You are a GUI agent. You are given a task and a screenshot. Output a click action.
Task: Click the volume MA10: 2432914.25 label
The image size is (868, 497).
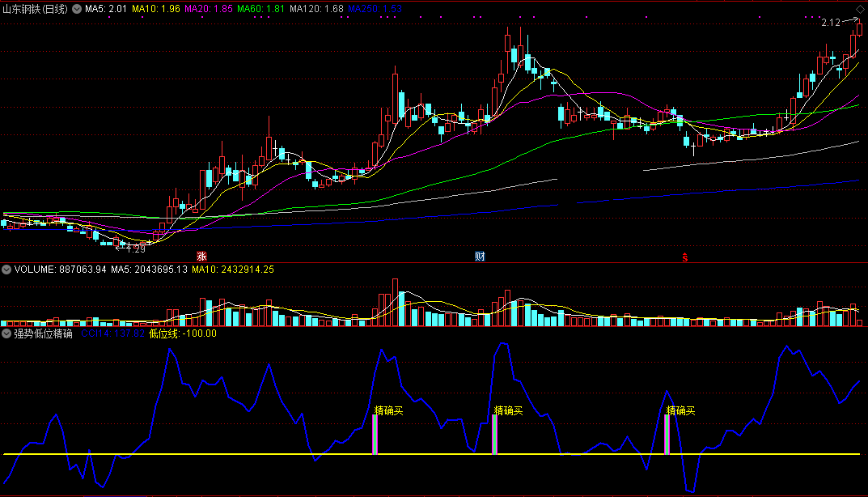[x=233, y=270]
